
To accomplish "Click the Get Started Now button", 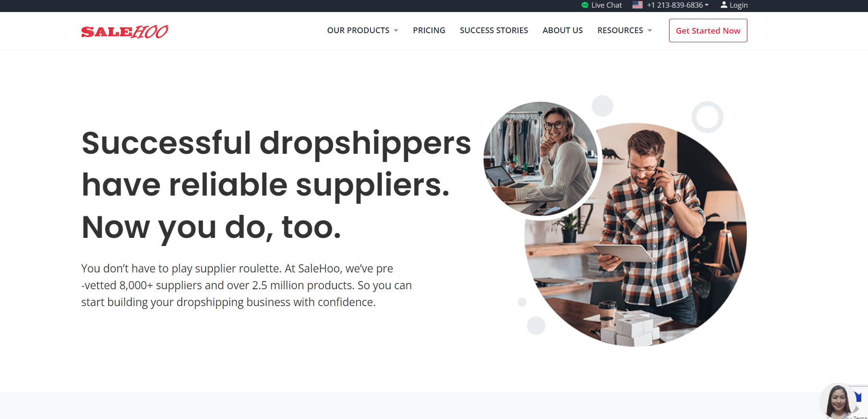I will click(708, 31).
